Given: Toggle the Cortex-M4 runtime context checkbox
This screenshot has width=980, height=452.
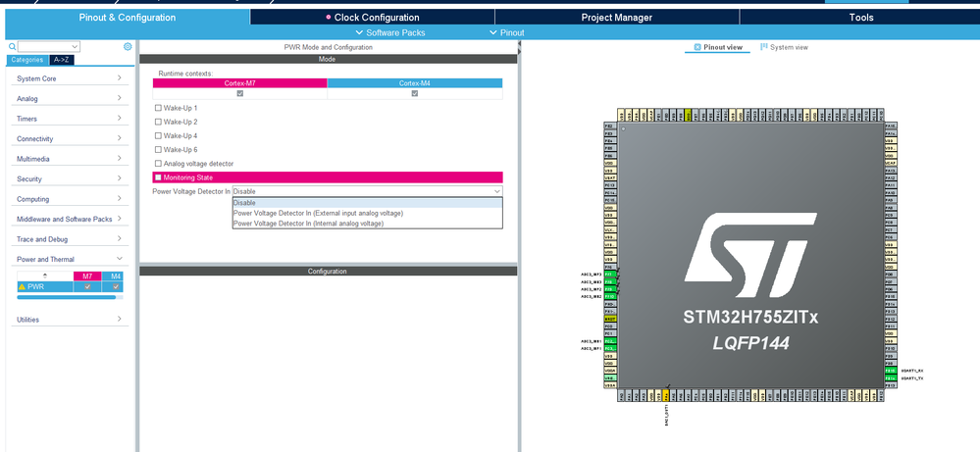Looking at the screenshot, I should coord(414,94).
